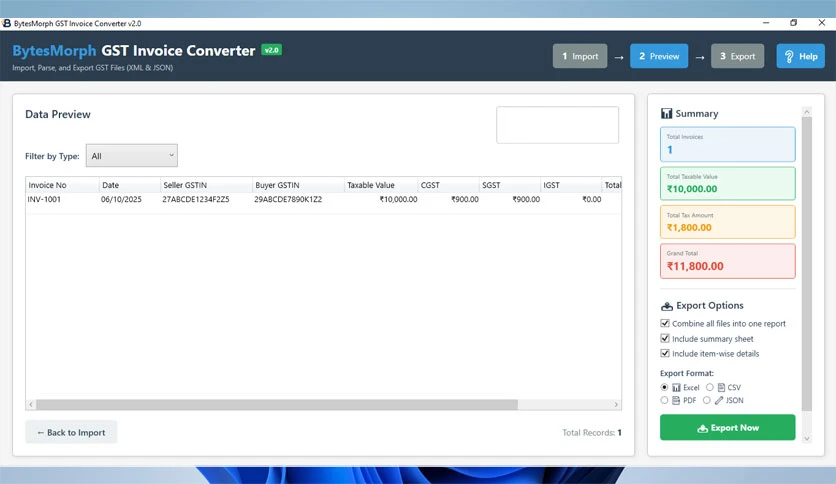836x484 pixels.
Task: Click taxable value ₹10,000.00 in table row
Action: pyautogui.click(x=398, y=199)
